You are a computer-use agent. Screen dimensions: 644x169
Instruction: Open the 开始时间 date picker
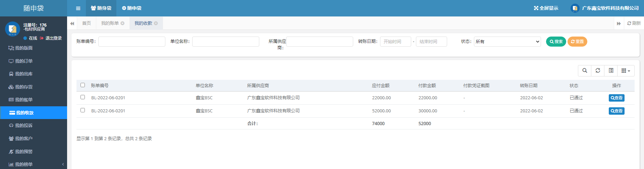coord(395,42)
